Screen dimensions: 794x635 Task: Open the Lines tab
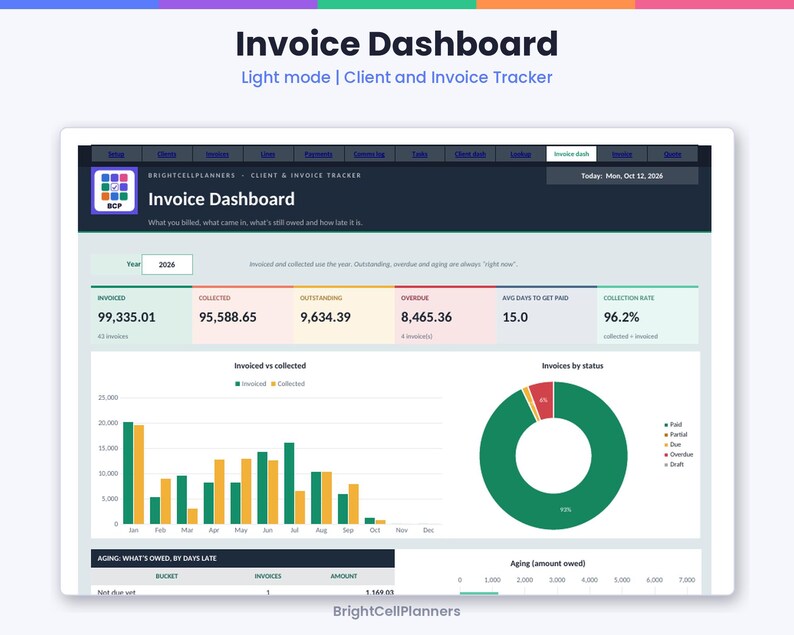(x=268, y=154)
